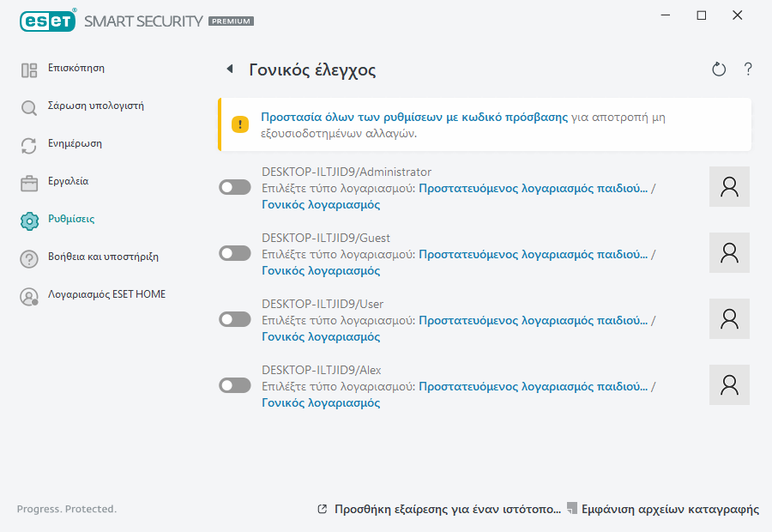The image size is (772, 532).
Task: Select the Ρυθμίσεις gear icon
Action: [x=28, y=219]
